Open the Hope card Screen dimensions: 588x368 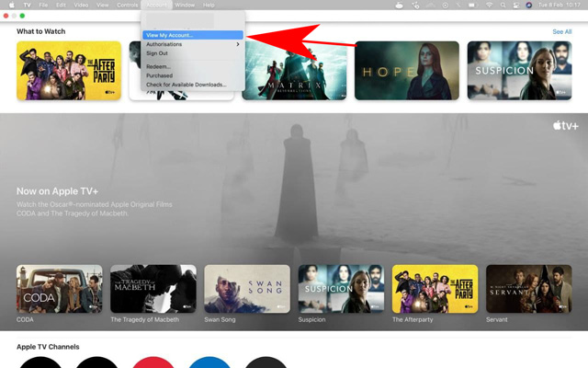click(407, 71)
